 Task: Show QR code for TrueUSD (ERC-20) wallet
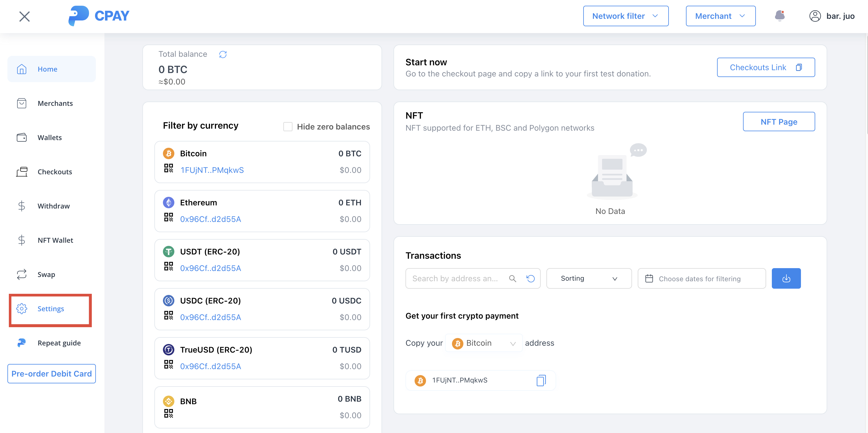[168, 364]
